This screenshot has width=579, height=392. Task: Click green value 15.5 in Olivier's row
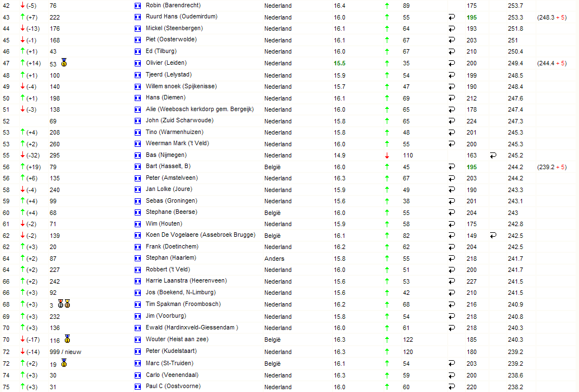339,64
